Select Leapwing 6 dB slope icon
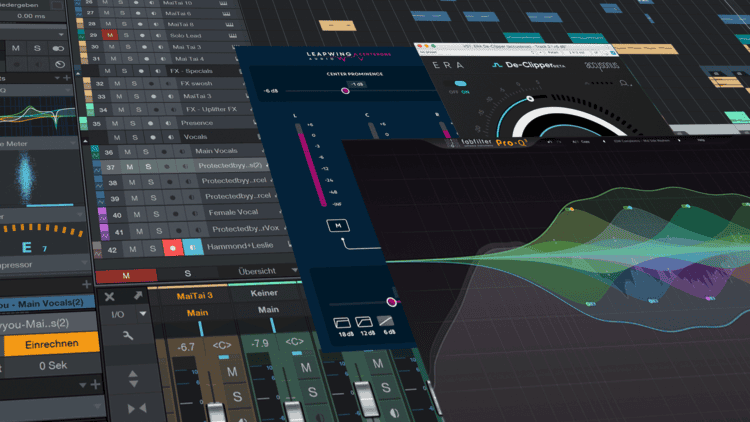 pos(385,321)
